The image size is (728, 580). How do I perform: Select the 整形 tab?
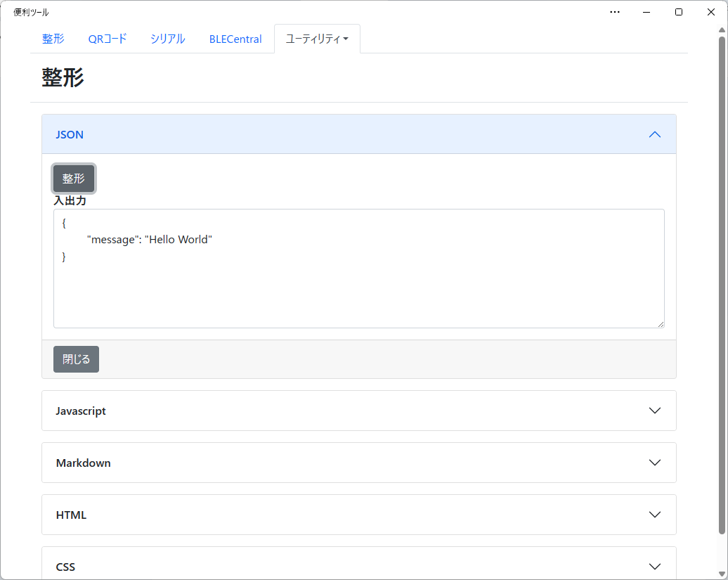53,39
